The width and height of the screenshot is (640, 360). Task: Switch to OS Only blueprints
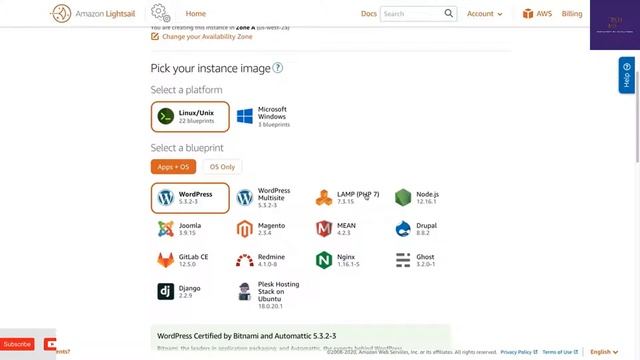click(222, 167)
